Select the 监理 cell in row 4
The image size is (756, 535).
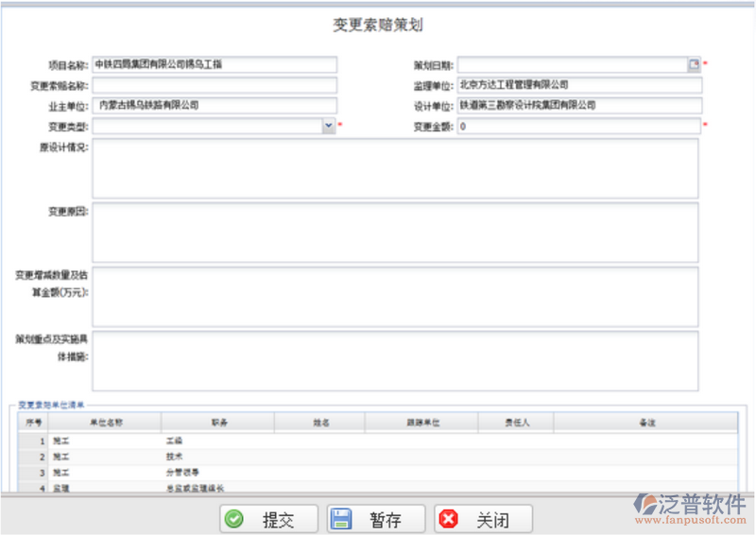(105, 488)
